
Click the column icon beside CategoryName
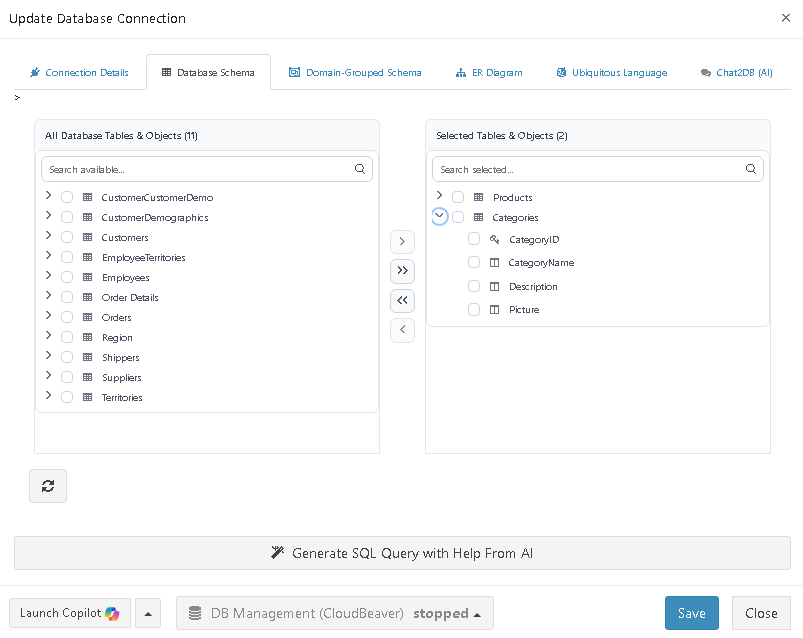tap(494, 263)
